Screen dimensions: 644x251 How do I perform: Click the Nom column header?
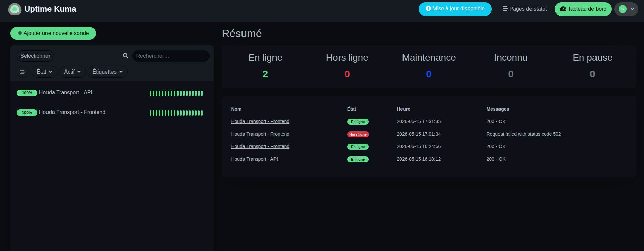236,109
